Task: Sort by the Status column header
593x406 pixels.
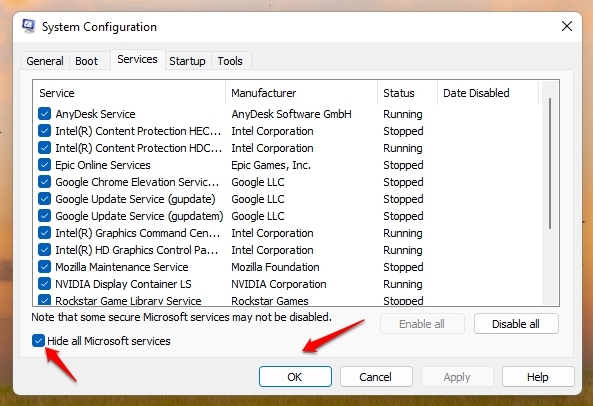Action: 407,93
